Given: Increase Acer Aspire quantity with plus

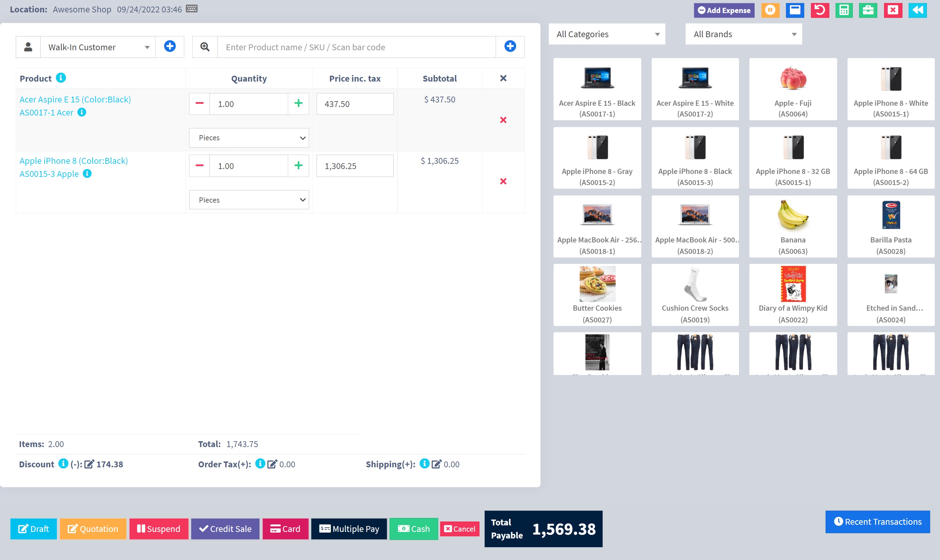Looking at the screenshot, I should 298,104.
